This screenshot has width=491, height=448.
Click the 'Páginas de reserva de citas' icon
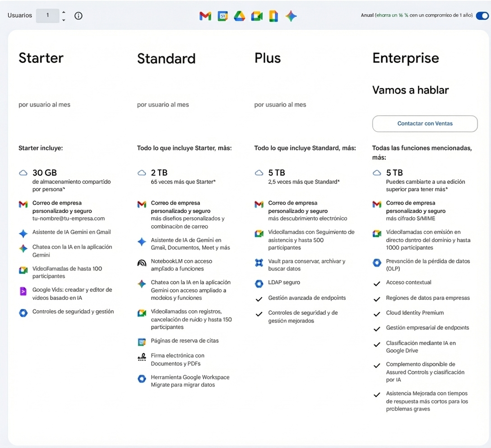pyautogui.click(x=142, y=342)
